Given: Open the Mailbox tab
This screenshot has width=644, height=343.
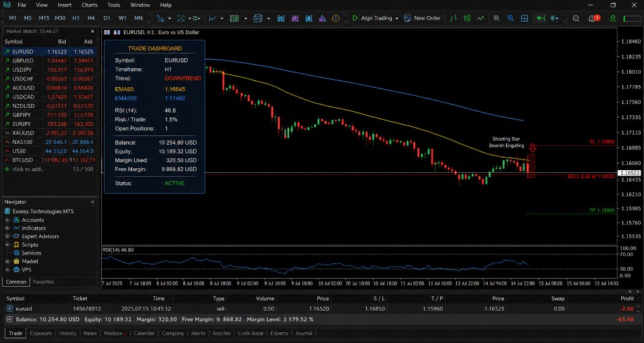Looking at the screenshot, I should (x=115, y=333).
